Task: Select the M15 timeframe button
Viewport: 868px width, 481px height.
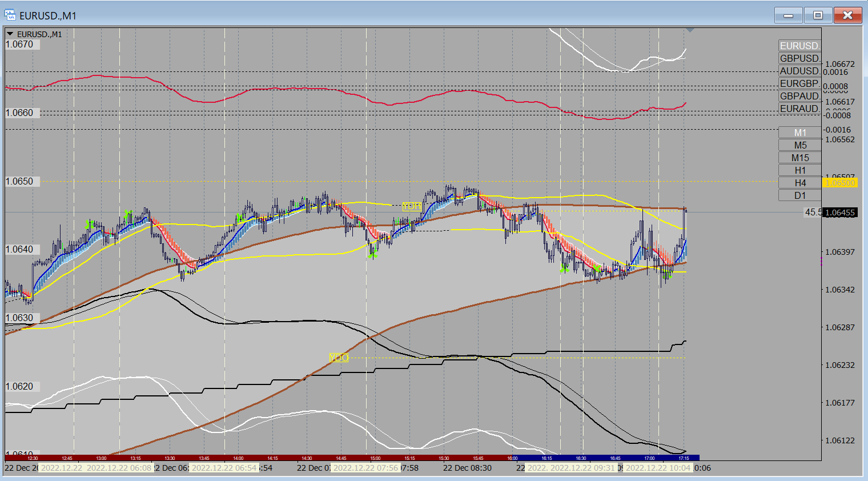Action: point(799,158)
